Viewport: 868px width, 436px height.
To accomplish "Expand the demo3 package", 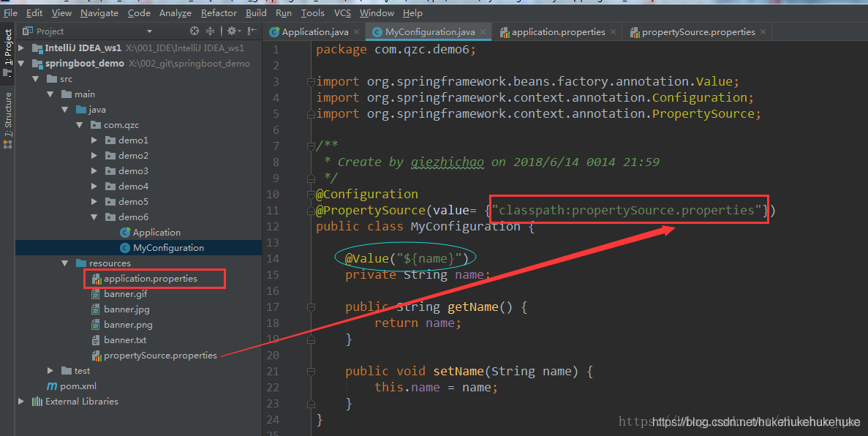I will (x=94, y=171).
